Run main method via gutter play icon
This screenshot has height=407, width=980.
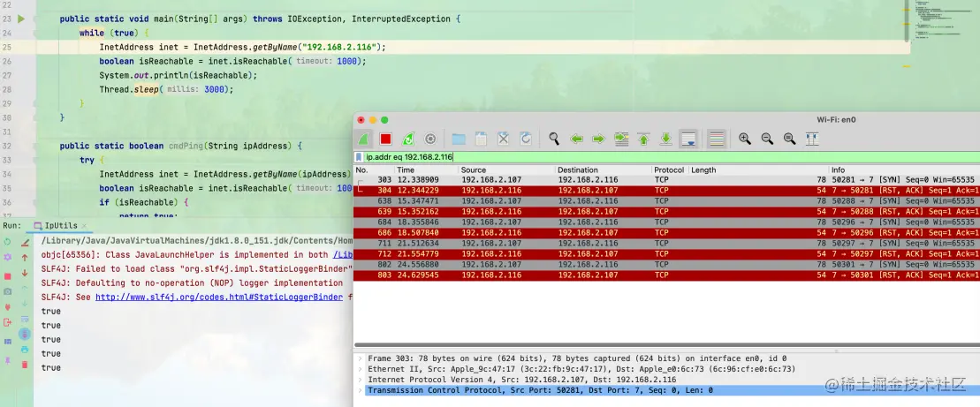20,19
